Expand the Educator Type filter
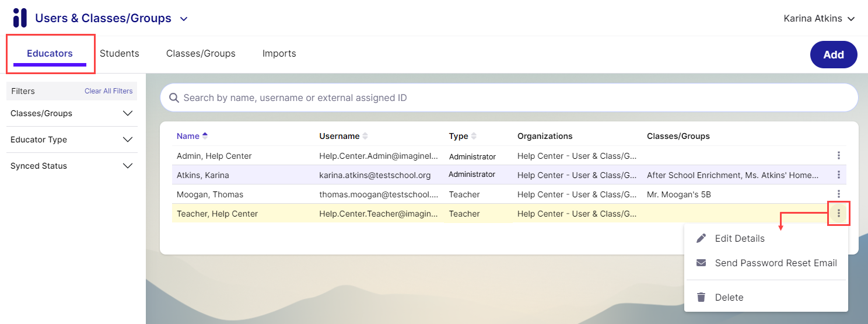 point(128,140)
